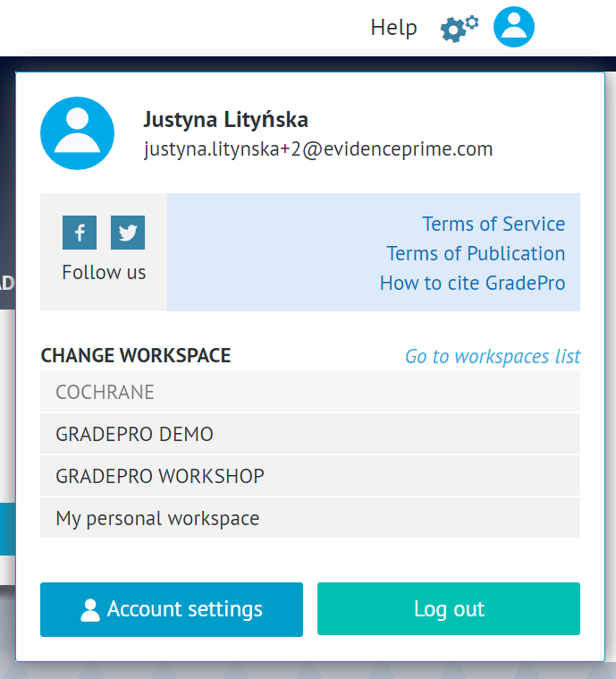Image resolution: width=616 pixels, height=679 pixels.
Task: Open Account settings
Action: tap(172, 609)
